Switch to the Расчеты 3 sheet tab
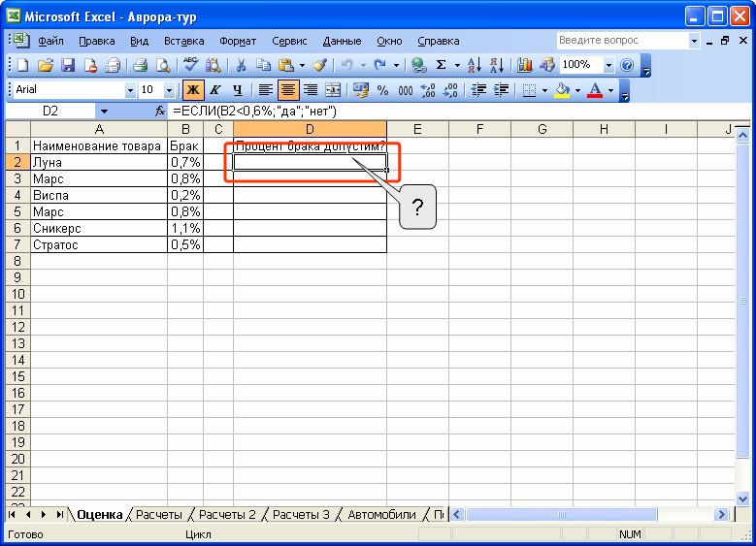Image resolution: width=756 pixels, height=546 pixels. tap(301, 515)
